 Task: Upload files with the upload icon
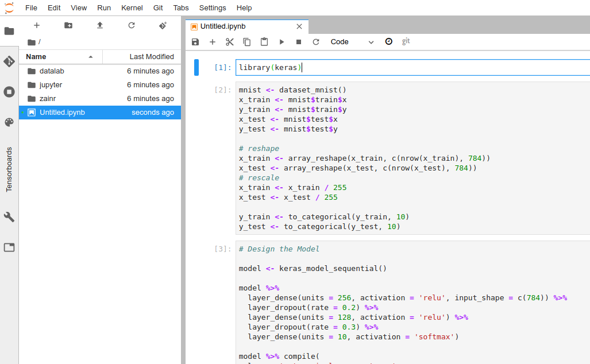click(100, 26)
